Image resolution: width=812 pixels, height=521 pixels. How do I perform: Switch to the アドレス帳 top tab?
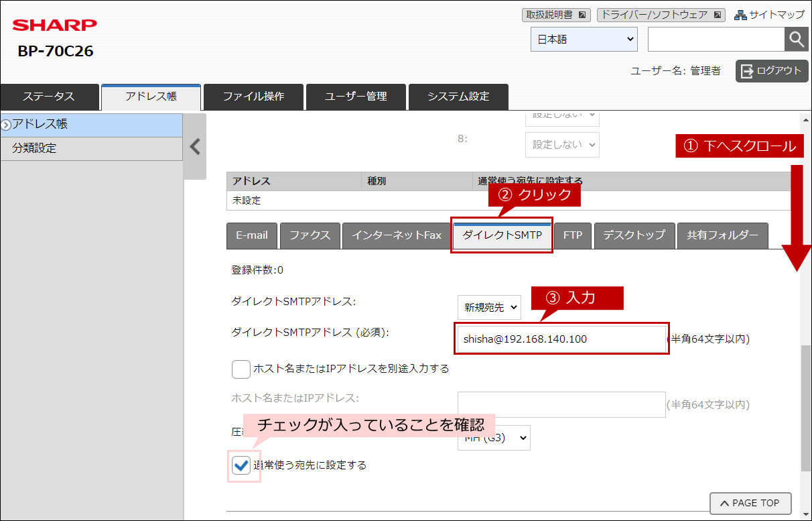(x=151, y=97)
